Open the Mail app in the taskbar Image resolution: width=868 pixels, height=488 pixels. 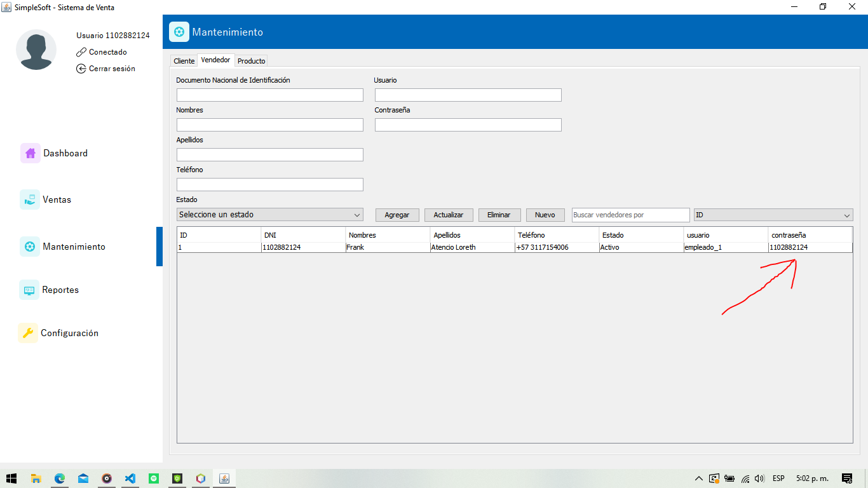tap(83, 478)
